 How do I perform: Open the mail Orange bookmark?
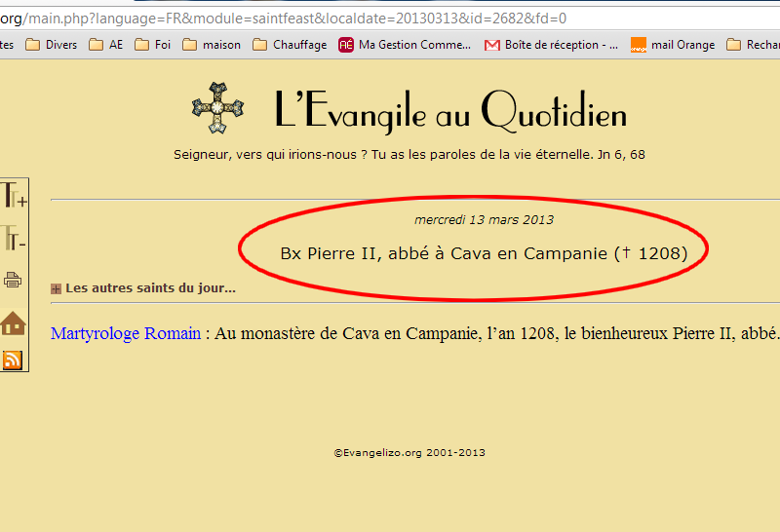673,45
